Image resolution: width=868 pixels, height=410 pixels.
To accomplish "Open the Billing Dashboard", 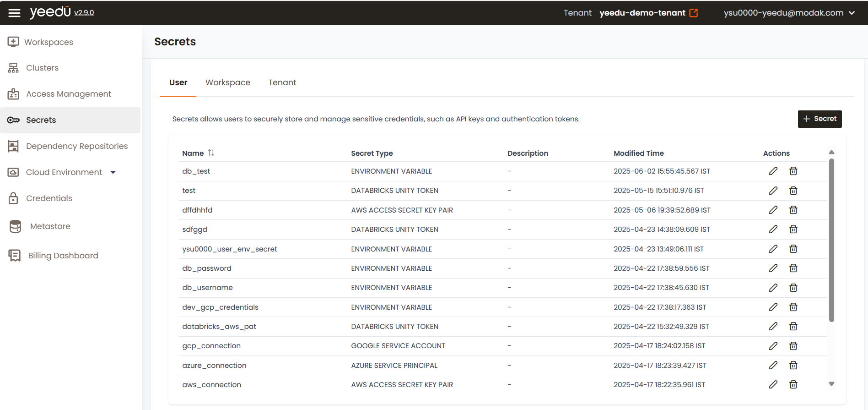I will point(63,256).
